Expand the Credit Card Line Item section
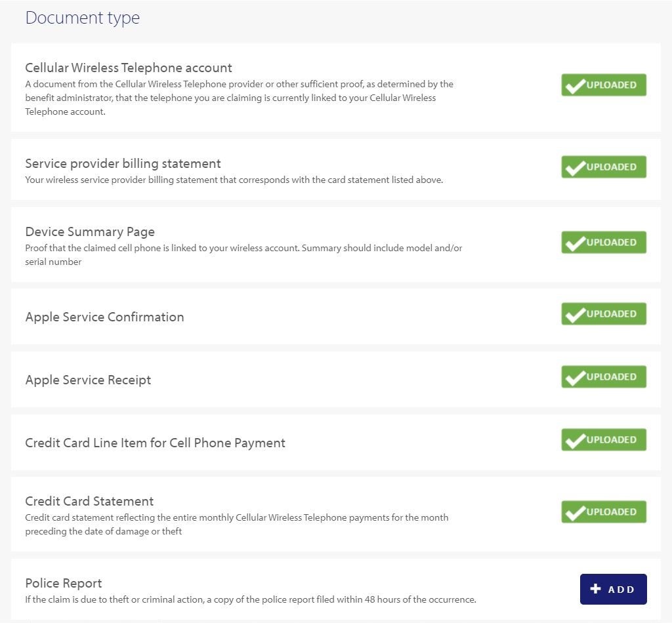This screenshot has width=672, height=623. (x=155, y=443)
